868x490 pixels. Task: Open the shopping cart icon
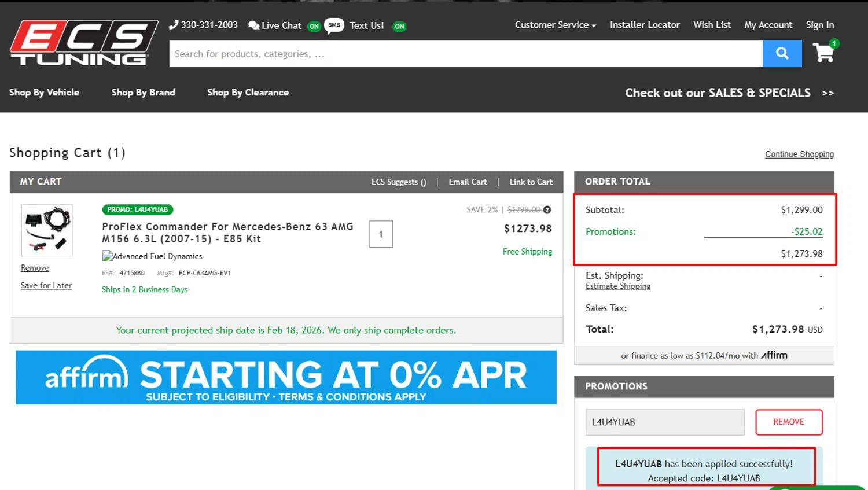click(x=823, y=53)
